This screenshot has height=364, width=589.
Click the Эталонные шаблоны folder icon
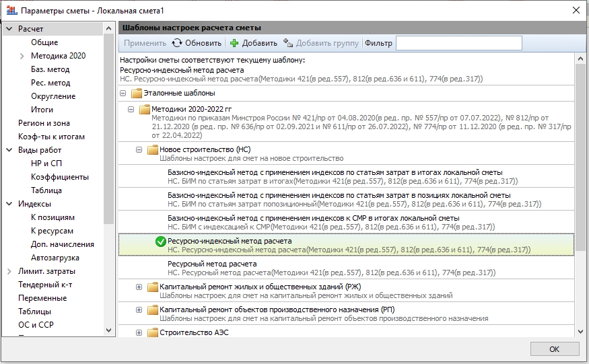(x=137, y=93)
